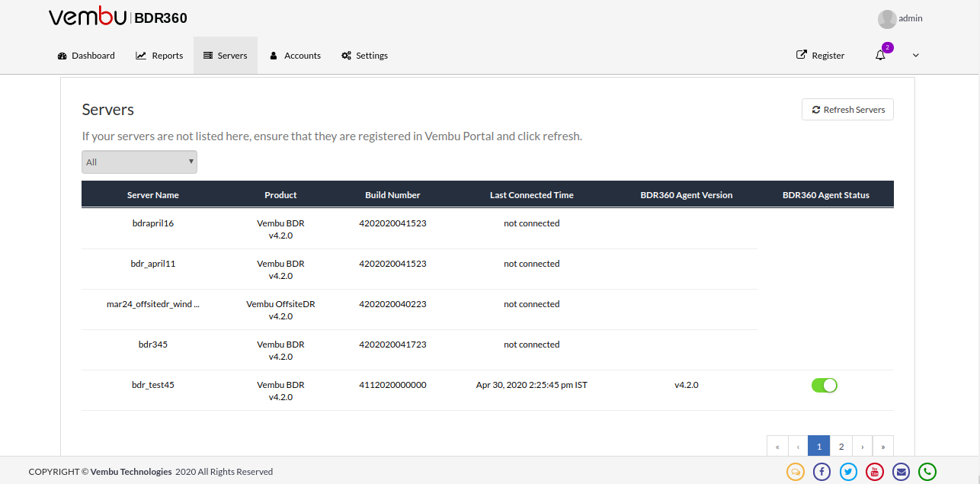980x484 pixels.
Task: Click the Server Name column header
Action: tap(153, 195)
